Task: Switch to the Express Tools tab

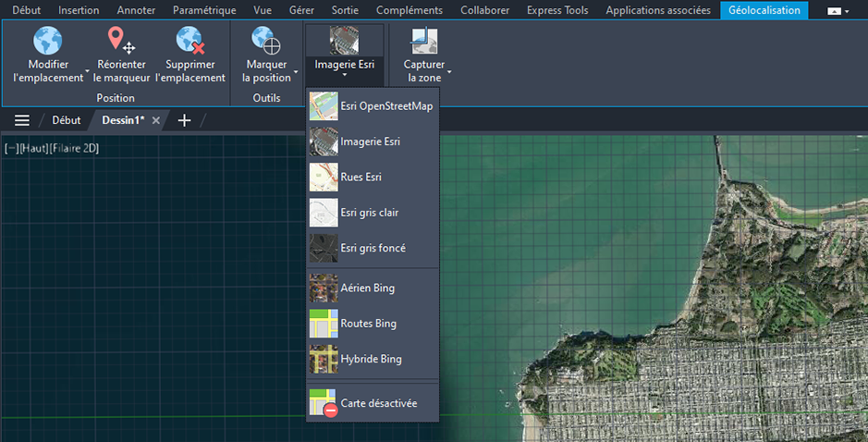Action: 557,10
